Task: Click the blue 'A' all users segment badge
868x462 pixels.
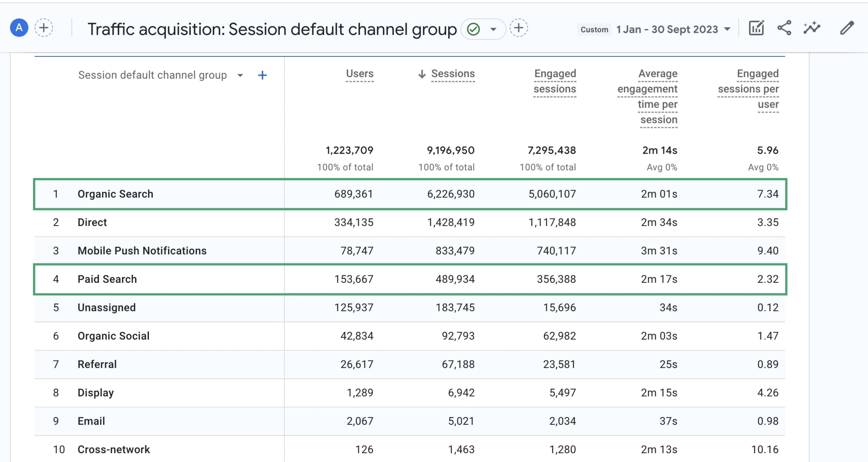Action: pyautogui.click(x=19, y=28)
